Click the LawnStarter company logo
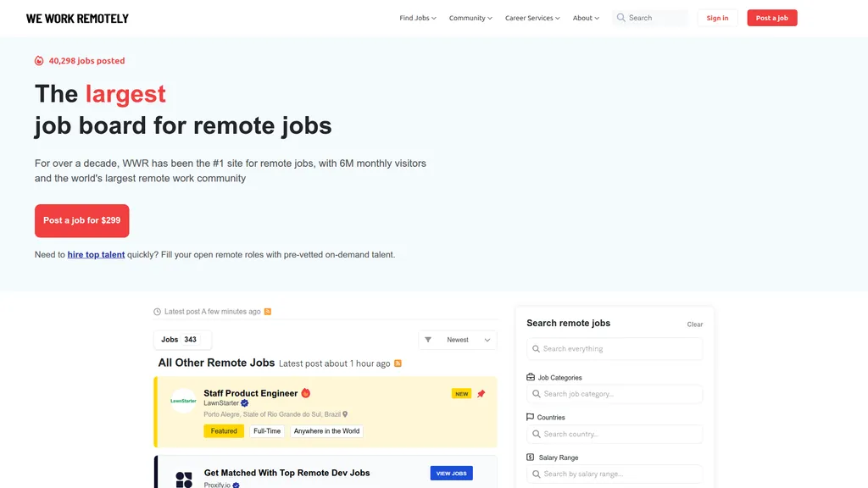The height and width of the screenshot is (488, 868). click(x=183, y=401)
